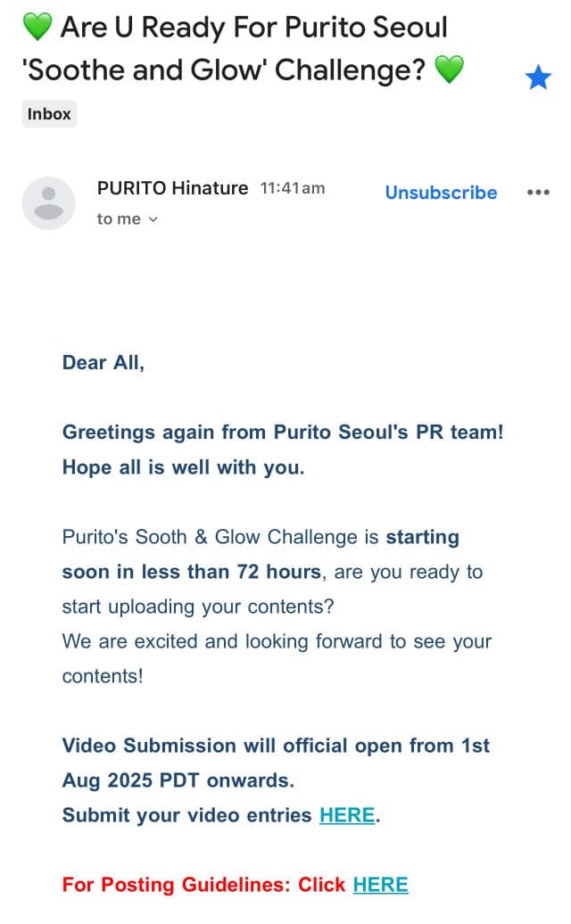Viewport: 571px width, 924px height.
Task: Open the more options three-dot menu
Action: click(538, 192)
